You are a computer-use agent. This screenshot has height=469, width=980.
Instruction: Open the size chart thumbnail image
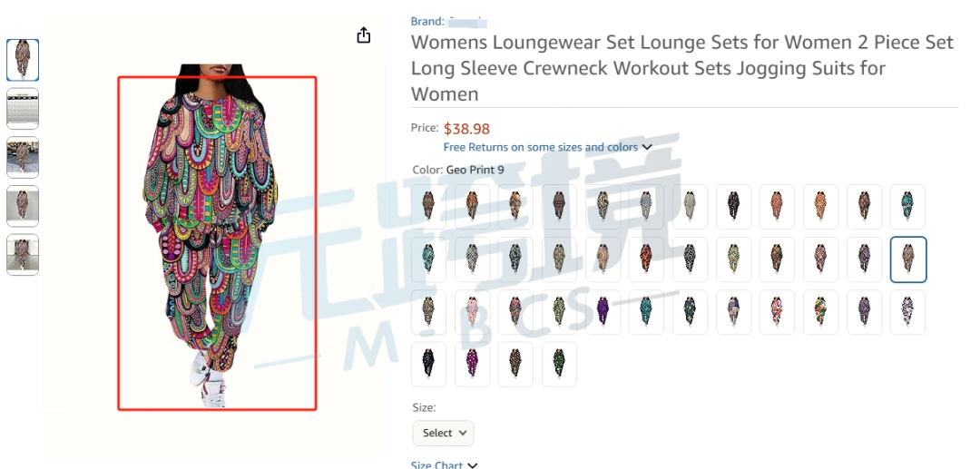point(23,109)
